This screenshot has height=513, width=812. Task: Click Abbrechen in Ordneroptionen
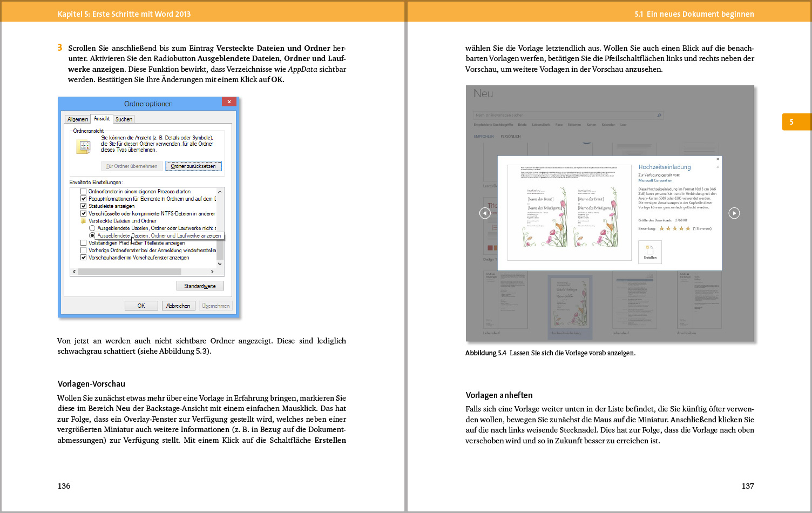coord(178,306)
